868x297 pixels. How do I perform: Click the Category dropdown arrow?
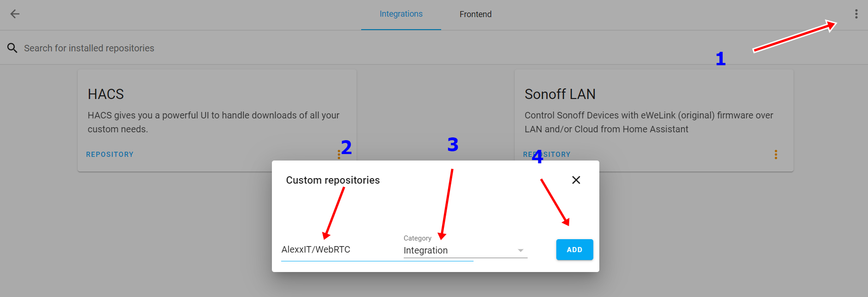tap(521, 250)
